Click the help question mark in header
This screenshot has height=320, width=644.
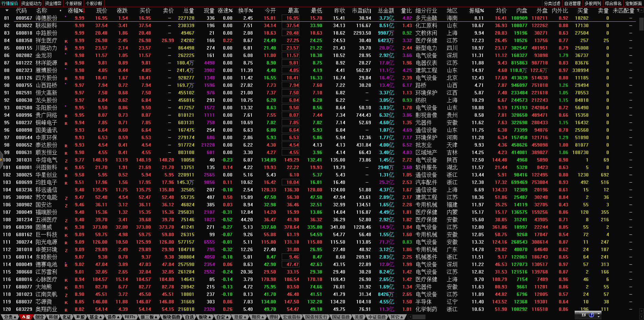click(638, 11)
